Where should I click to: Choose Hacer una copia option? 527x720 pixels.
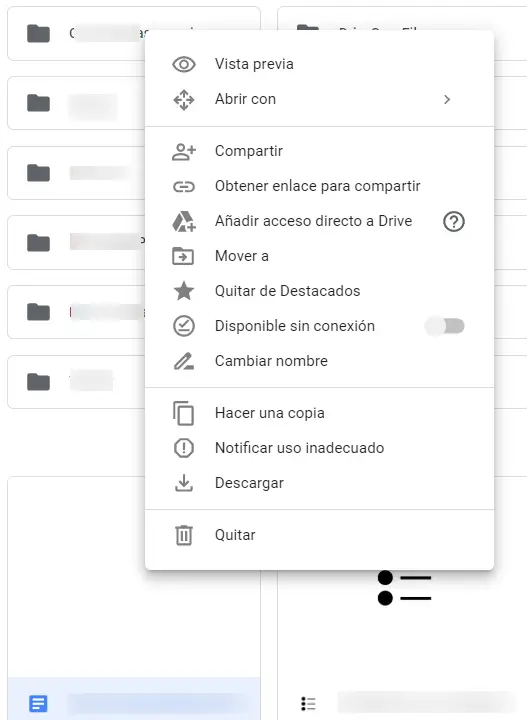[320, 413]
